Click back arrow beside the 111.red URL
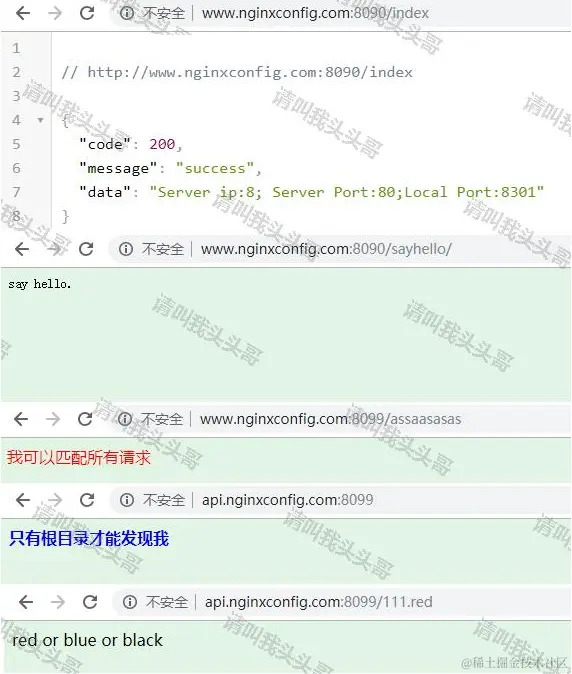 26,602
